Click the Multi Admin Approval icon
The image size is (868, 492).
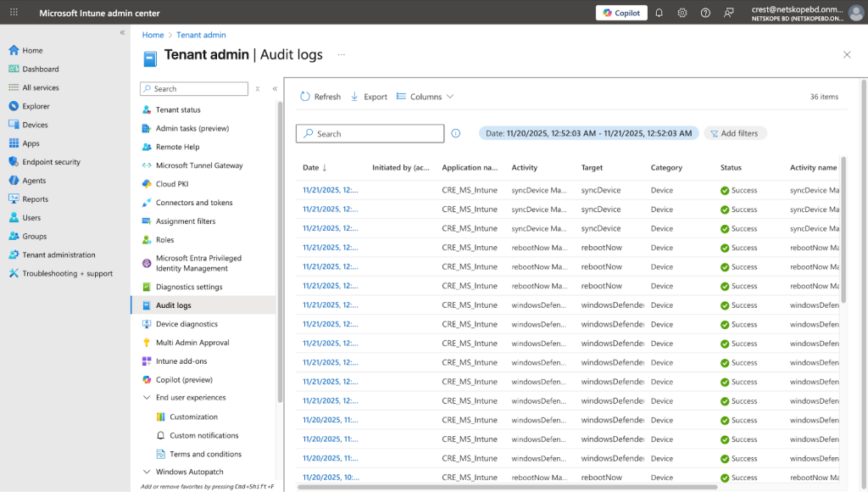(147, 343)
